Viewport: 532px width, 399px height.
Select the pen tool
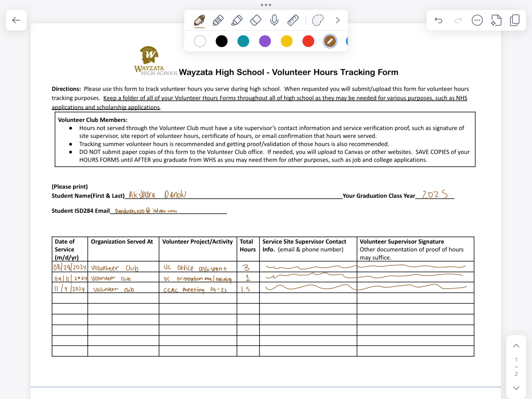click(199, 20)
